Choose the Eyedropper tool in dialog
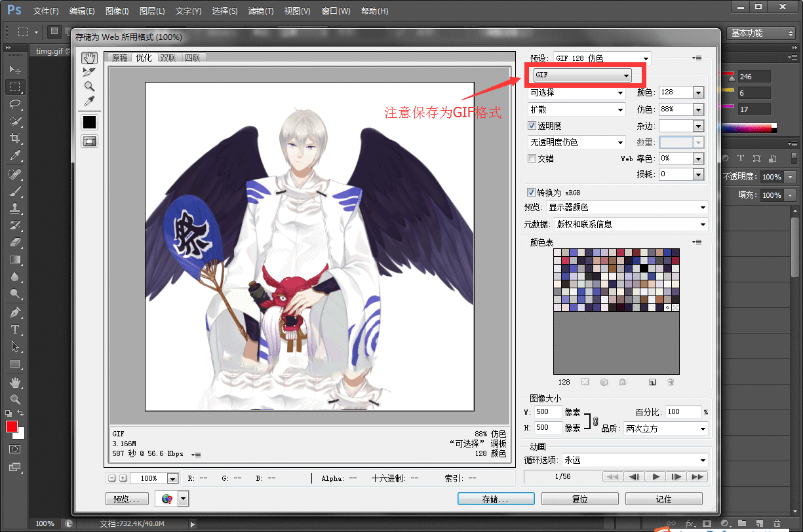Viewport: 803px width, 532px height. (x=89, y=101)
